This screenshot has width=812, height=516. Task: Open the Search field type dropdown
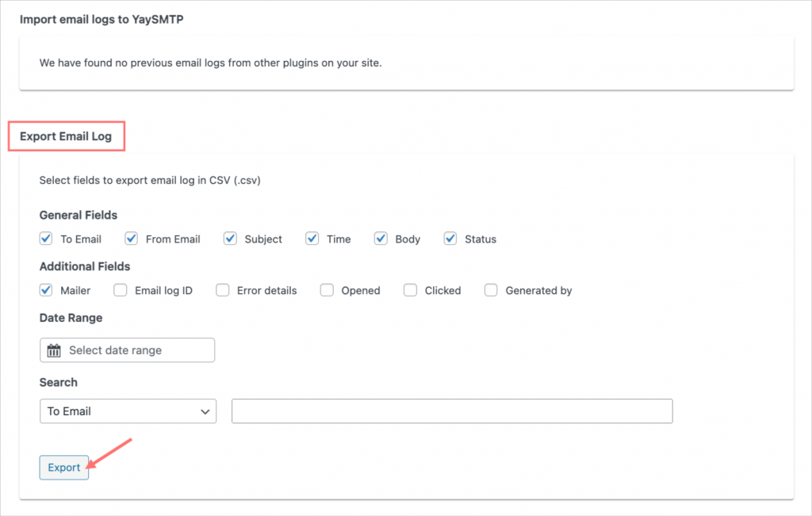pyautogui.click(x=127, y=411)
